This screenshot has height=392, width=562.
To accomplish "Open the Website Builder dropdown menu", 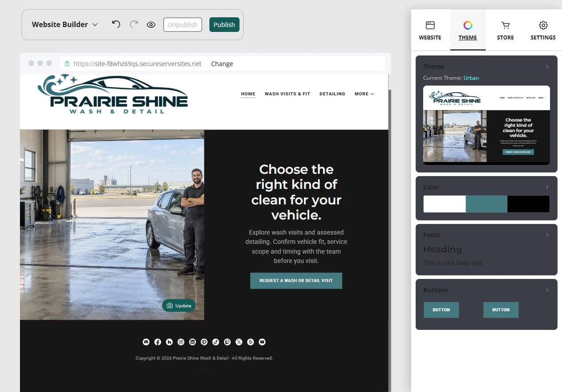I will (x=65, y=24).
